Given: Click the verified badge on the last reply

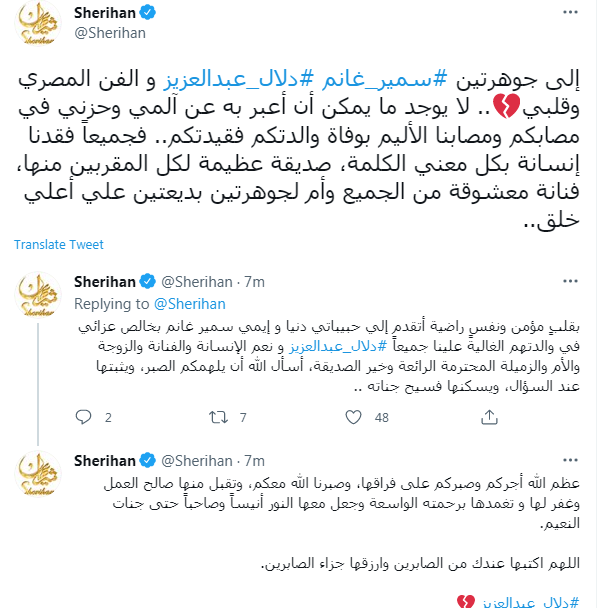Looking at the screenshot, I should [x=147, y=461].
